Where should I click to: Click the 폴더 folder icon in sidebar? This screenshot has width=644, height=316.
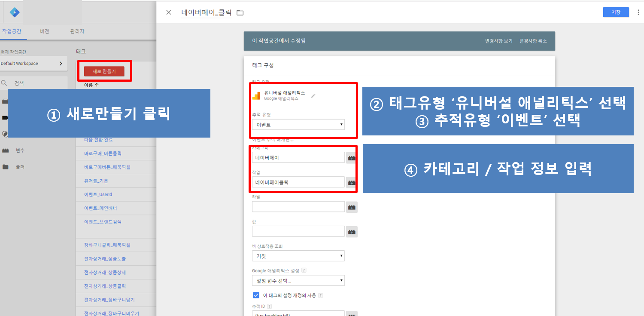click(x=6, y=167)
